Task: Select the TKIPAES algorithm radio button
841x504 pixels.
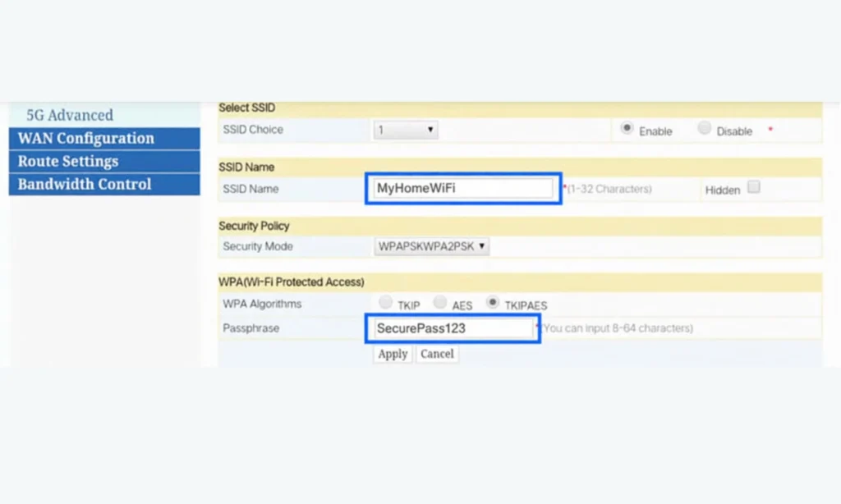Action: point(493,303)
